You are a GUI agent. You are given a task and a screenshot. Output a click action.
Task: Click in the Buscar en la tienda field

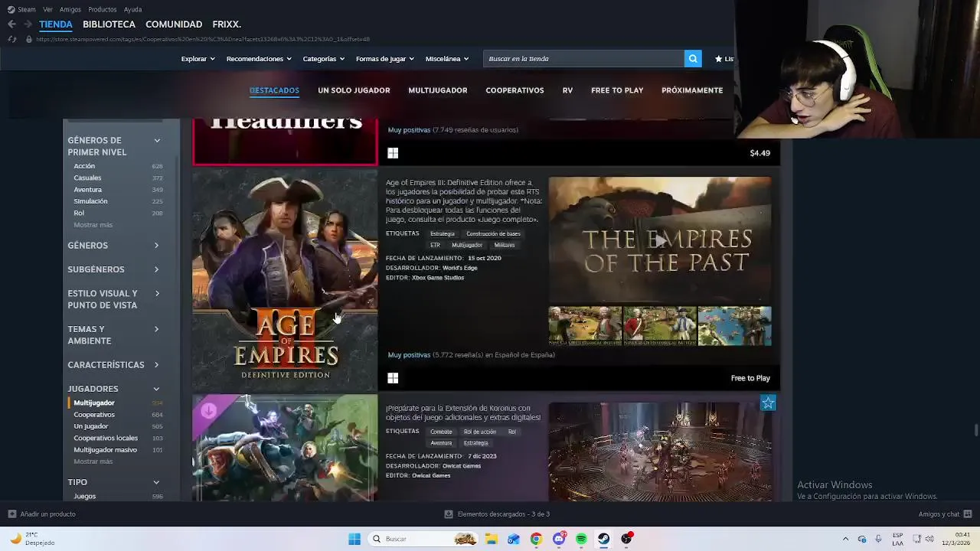(583, 59)
